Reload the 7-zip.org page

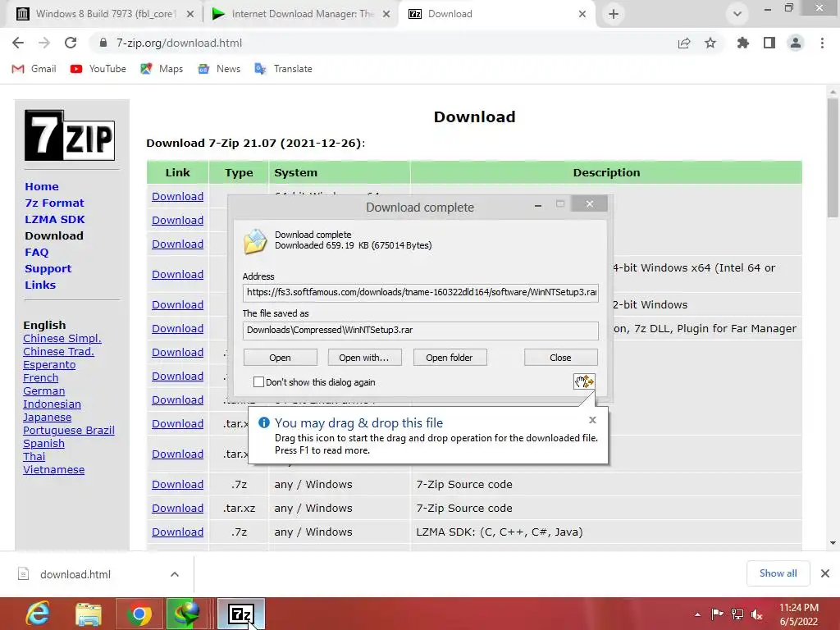(71, 43)
